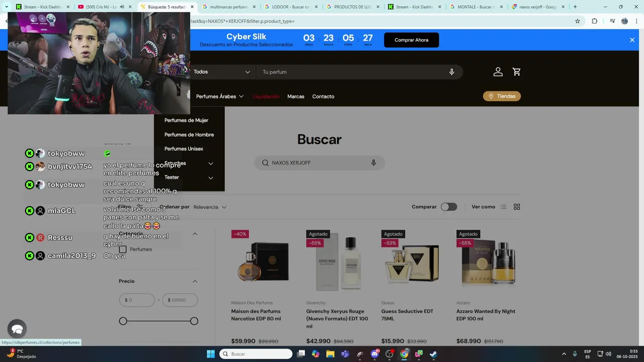Open Google Chrome on the taskbar
The height and width of the screenshot is (362, 644).
(x=404, y=354)
